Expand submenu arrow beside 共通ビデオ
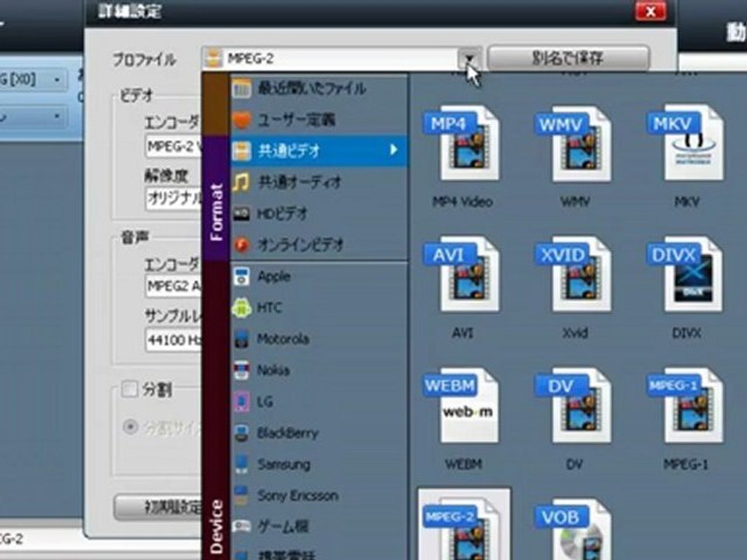Screen dimensions: 747x560 (394, 150)
